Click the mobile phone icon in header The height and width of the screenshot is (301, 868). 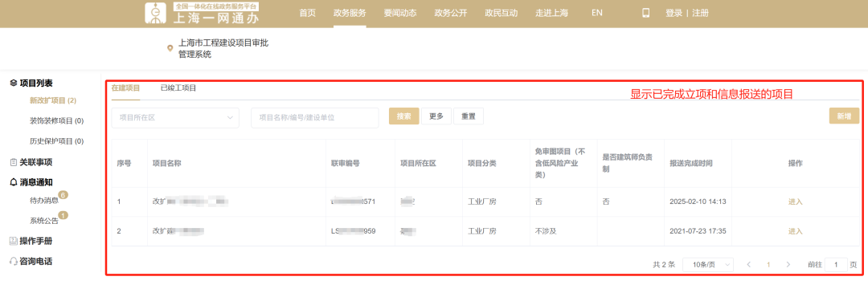pos(645,13)
